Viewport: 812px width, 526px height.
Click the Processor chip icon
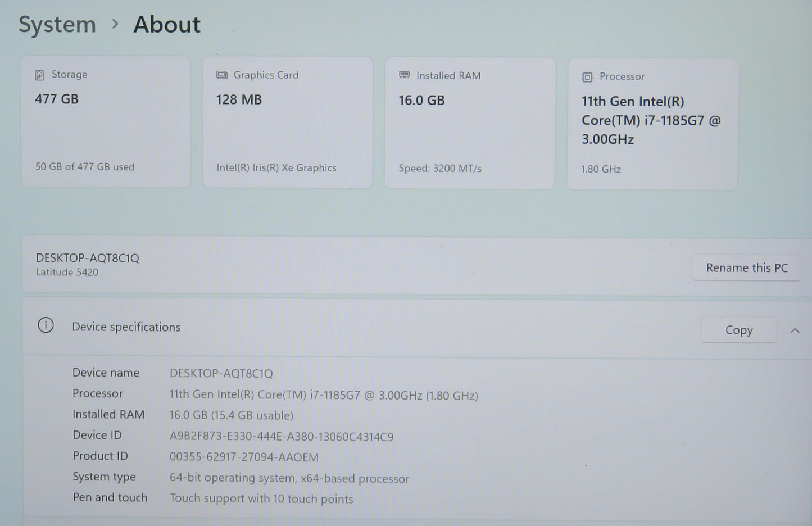tap(587, 77)
